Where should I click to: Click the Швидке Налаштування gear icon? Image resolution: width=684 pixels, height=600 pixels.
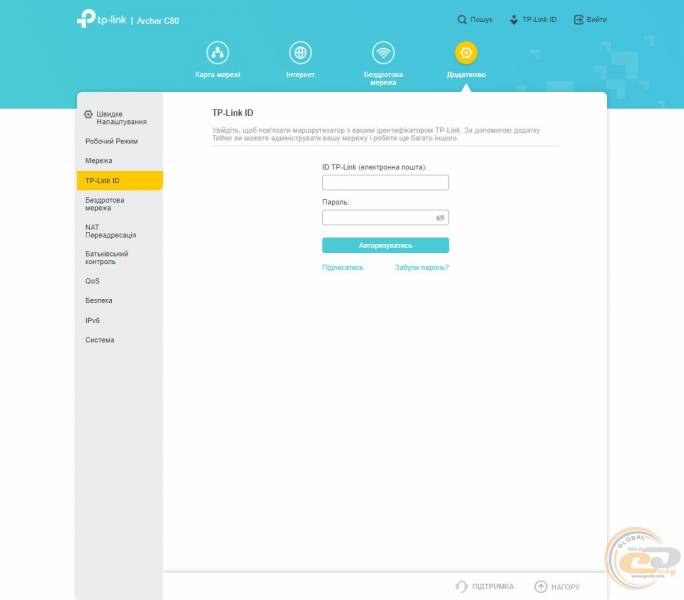pos(88,114)
